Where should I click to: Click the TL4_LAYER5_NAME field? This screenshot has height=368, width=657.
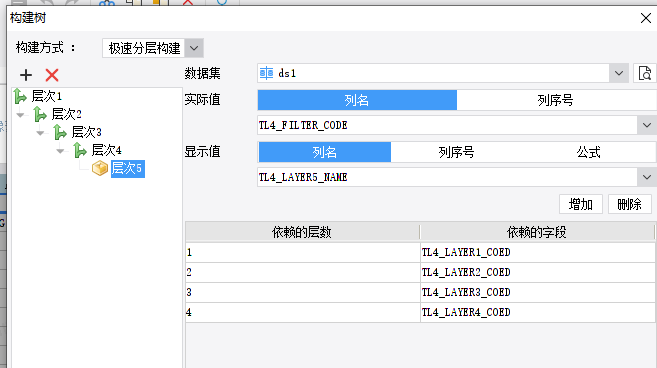[447, 177]
